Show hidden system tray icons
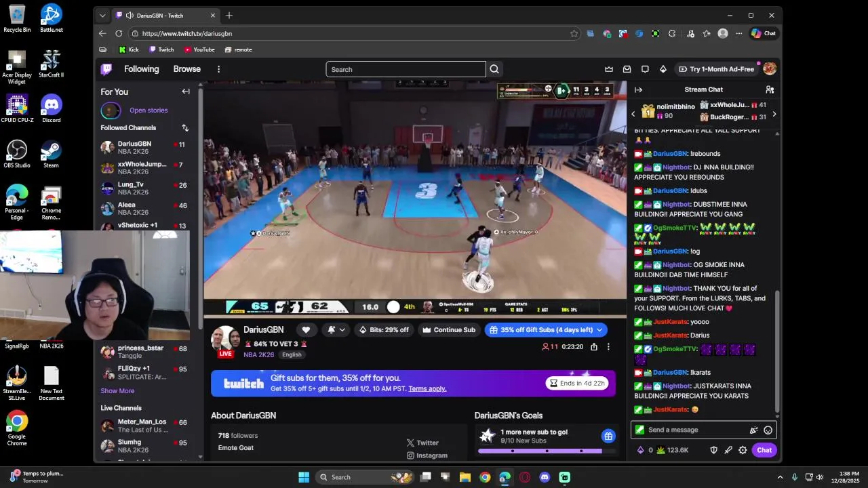 pos(780,477)
